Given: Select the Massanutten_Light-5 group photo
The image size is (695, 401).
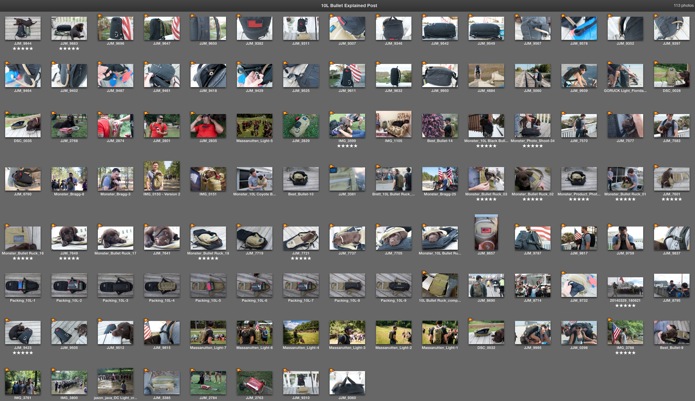Looking at the screenshot, I should tap(254, 125).
